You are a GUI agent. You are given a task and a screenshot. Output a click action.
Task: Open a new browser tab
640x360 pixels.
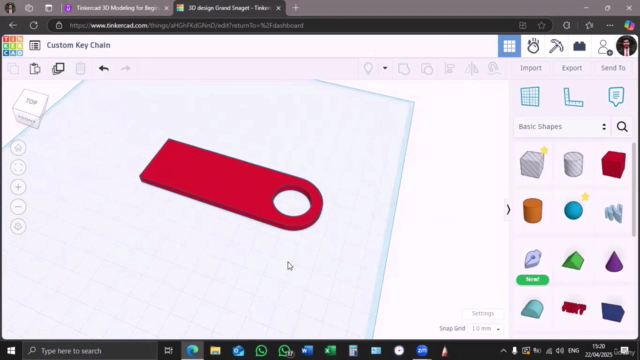click(x=296, y=8)
